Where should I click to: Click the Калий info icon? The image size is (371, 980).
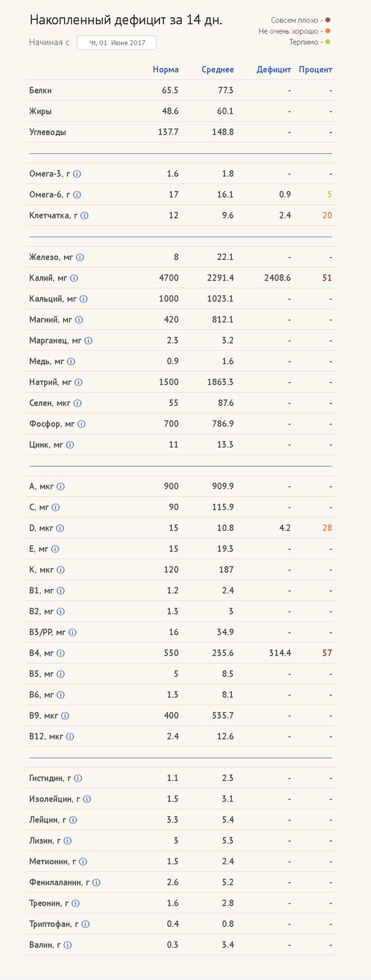coord(74,278)
